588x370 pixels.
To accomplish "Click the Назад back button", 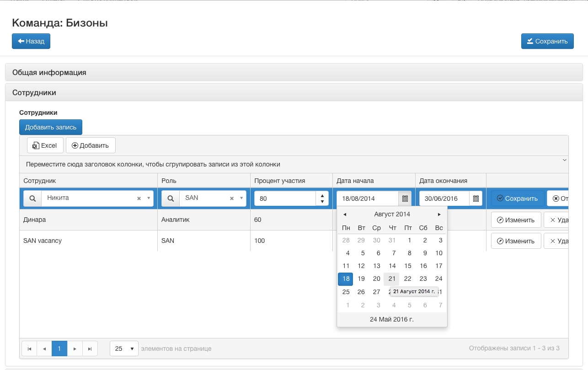I will tap(31, 41).
